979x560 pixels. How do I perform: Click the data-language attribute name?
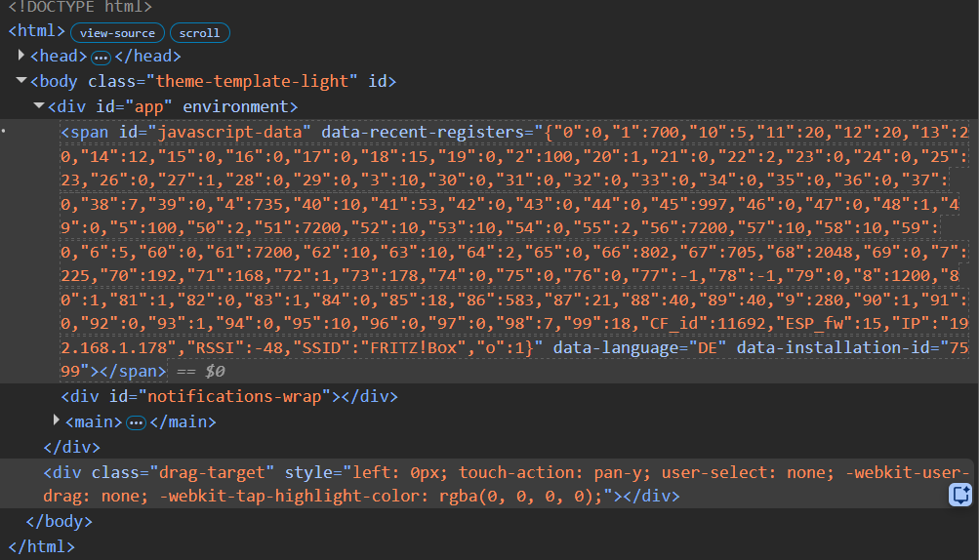point(615,347)
